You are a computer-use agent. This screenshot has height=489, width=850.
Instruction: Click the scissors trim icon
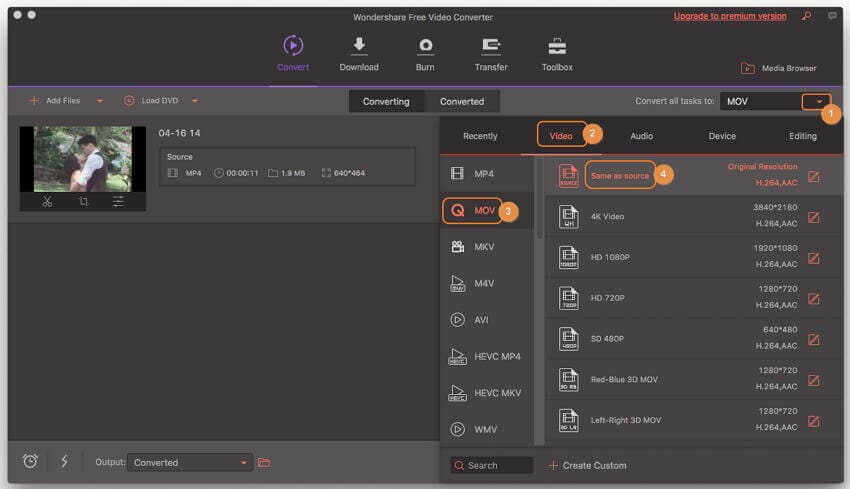47,202
